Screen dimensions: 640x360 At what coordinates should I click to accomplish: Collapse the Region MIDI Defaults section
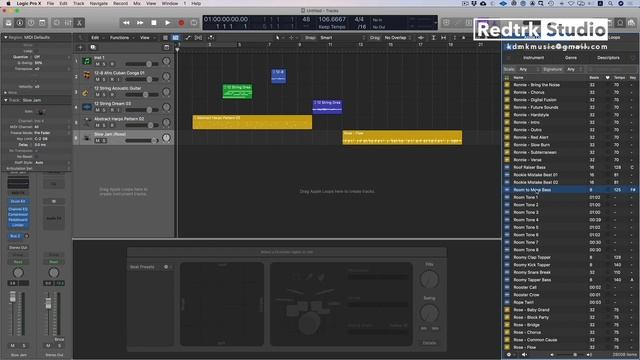[x=6, y=37]
